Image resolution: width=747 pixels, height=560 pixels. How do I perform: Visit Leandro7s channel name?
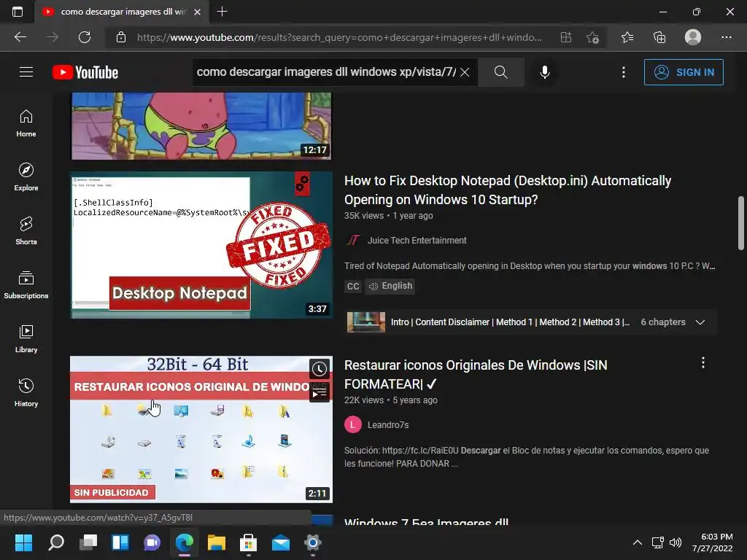[x=388, y=425]
